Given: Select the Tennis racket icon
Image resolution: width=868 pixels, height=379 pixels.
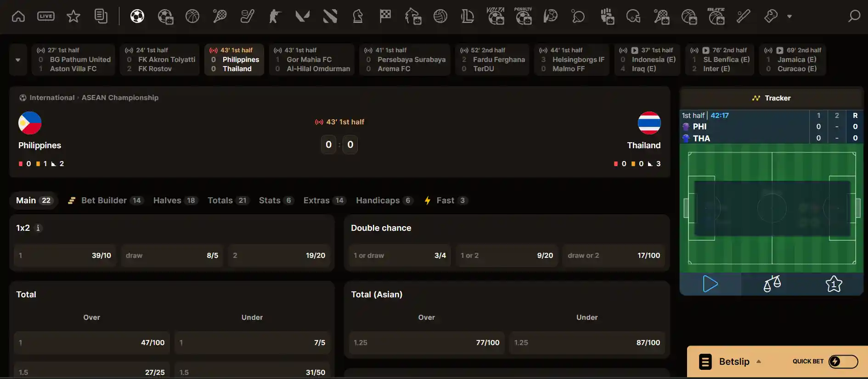Looking at the screenshot, I should 220,17.
